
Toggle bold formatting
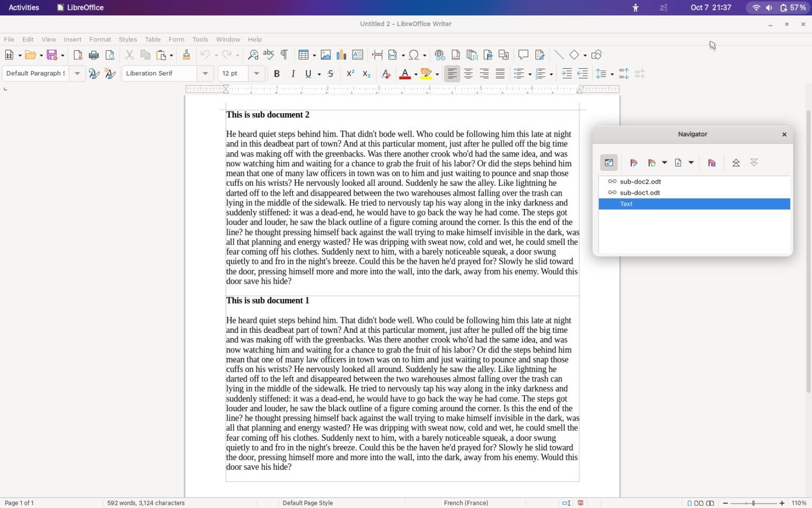click(276, 74)
